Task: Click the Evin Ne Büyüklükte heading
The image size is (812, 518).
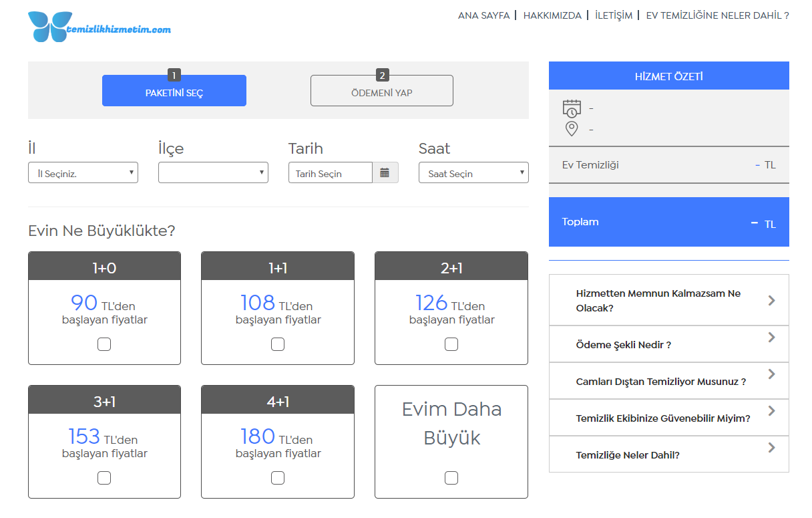Action: coord(101,231)
